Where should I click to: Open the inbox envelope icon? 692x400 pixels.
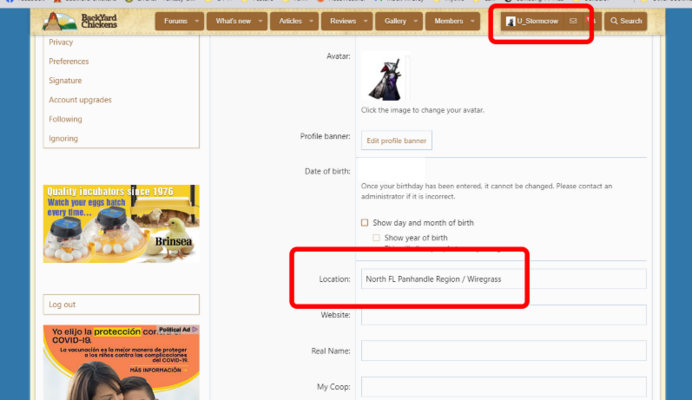click(x=573, y=21)
